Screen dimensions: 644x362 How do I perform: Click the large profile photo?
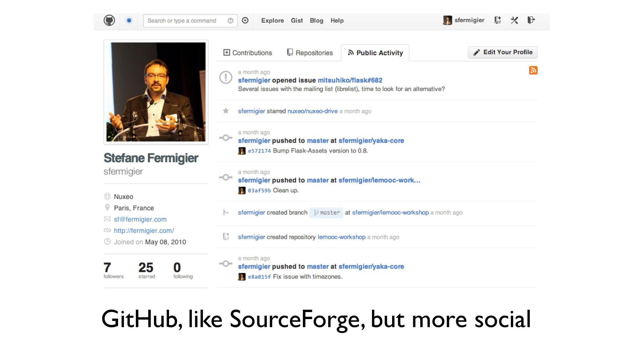(x=156, y=92)
